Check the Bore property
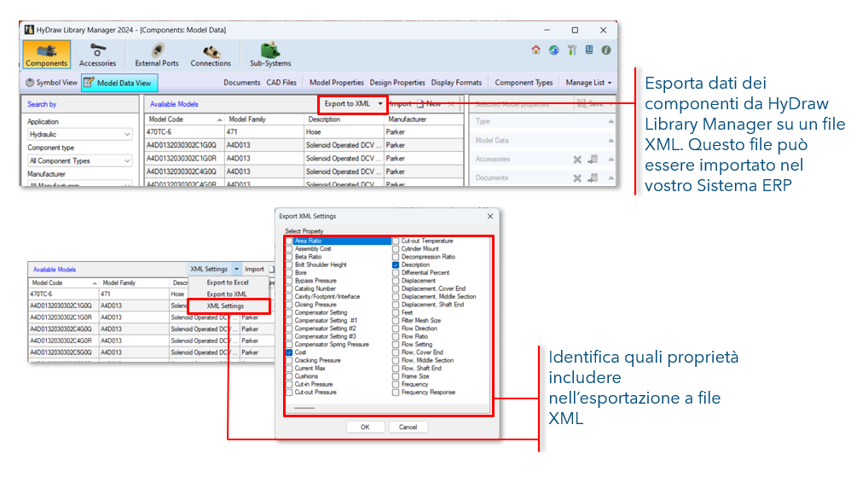This screenshot has width=868, height=477. coord(289,273)
